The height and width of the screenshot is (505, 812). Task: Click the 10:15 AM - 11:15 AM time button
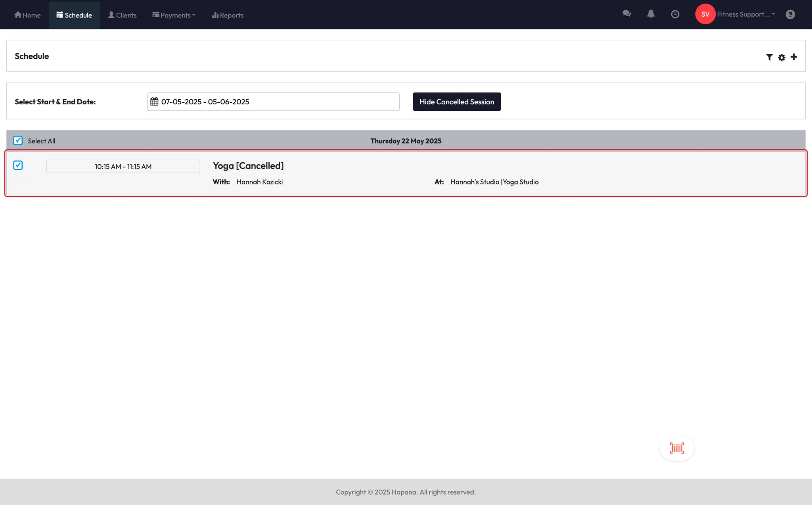(123, 166)
